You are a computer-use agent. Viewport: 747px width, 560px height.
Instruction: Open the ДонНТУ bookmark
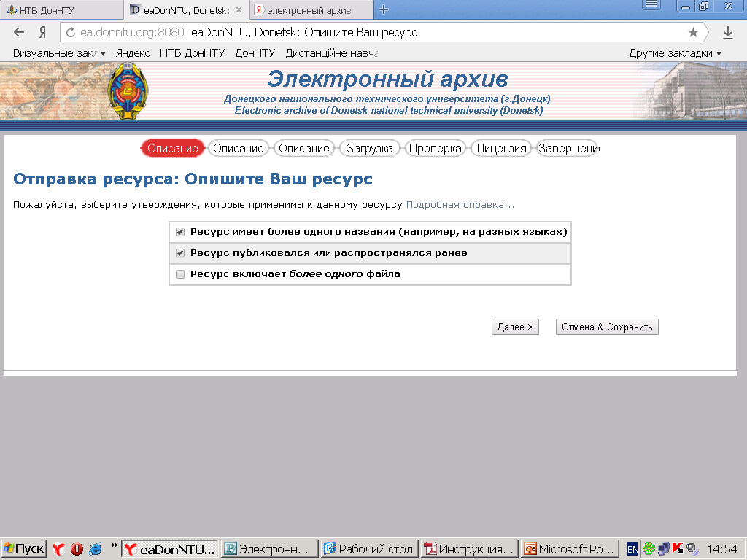click(255, 53)
